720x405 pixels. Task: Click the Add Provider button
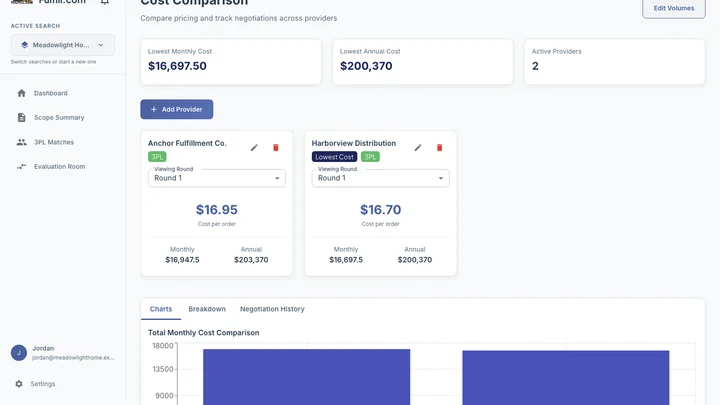click(177, 109)
